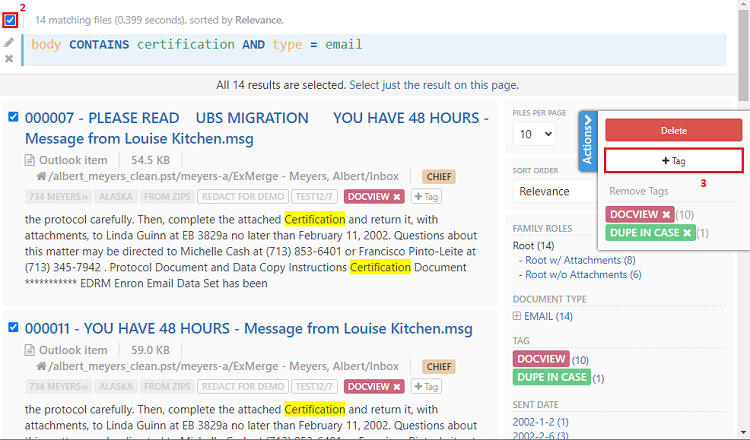The image size is (750, 440).
Task: Click the 59.0 KB file size text
Action: pos(150,350)
